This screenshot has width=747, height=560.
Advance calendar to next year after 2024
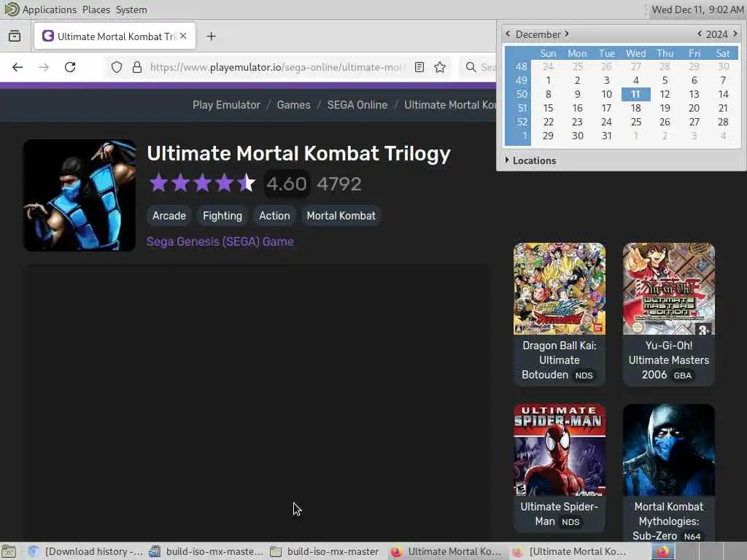click(735, 34)
